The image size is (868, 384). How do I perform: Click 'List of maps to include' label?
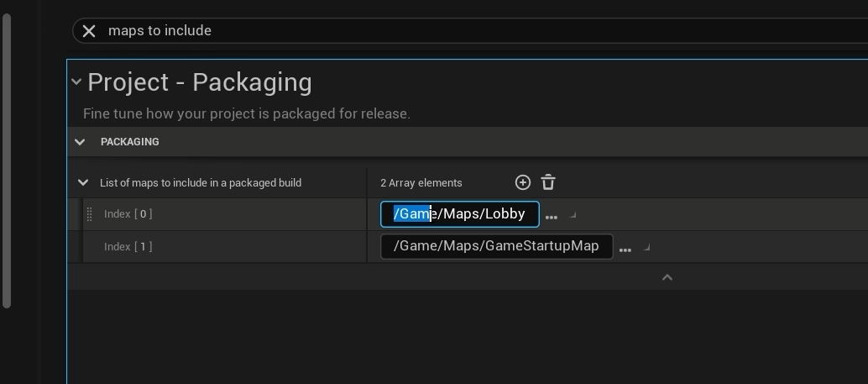[x=201, y=183]
